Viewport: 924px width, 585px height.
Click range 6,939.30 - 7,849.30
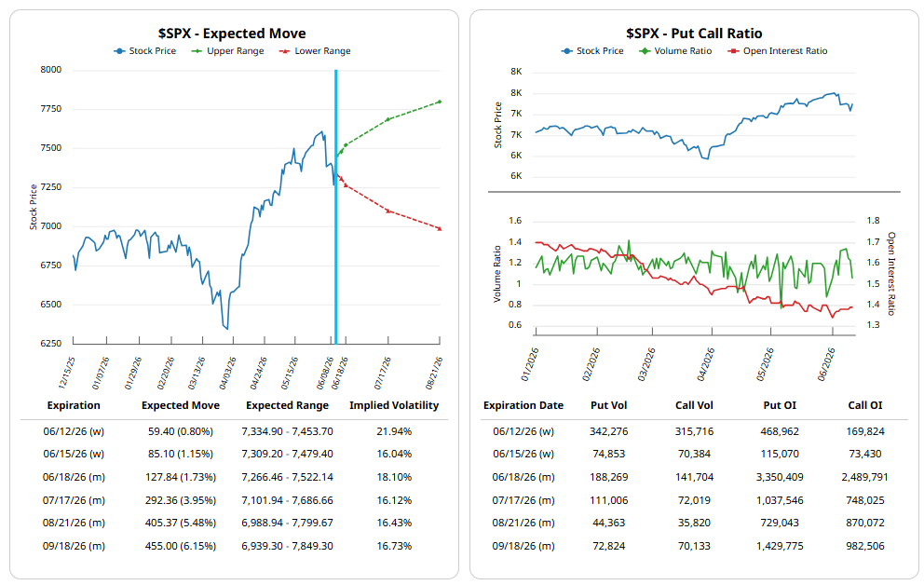(x=287, y=546)
